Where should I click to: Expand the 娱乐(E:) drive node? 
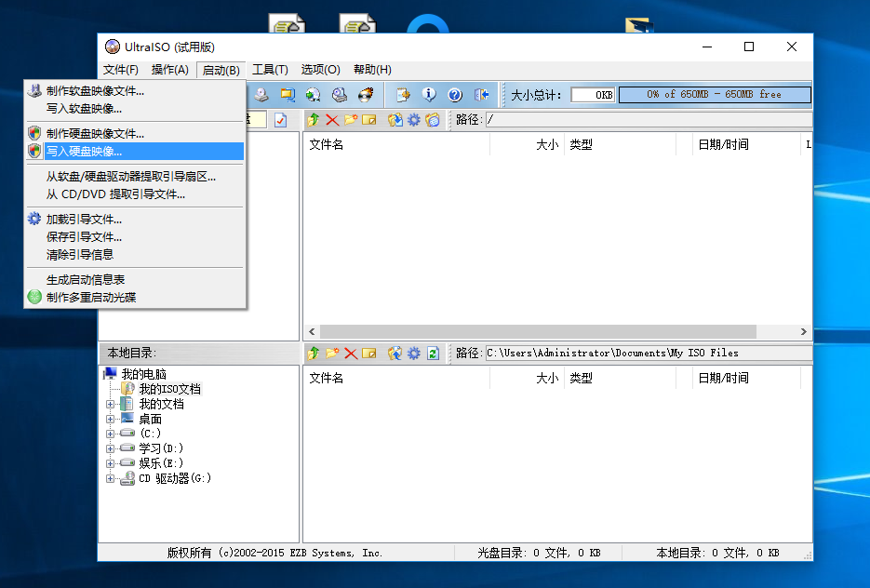point(110,463)
